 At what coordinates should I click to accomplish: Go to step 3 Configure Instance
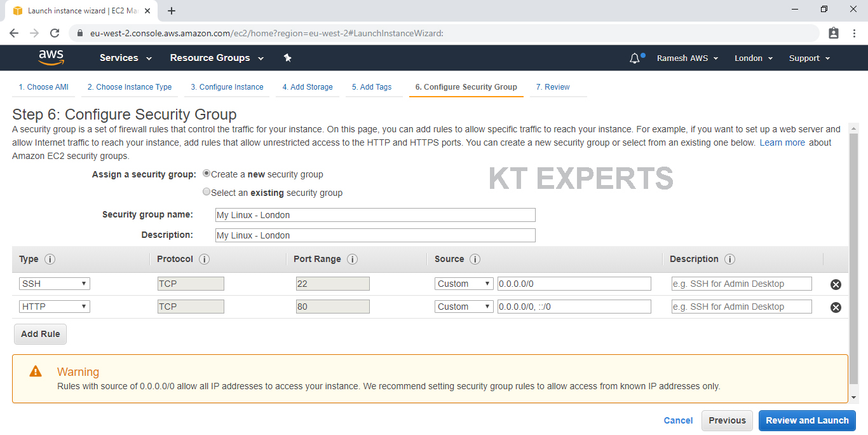click(x=227, y=87)
